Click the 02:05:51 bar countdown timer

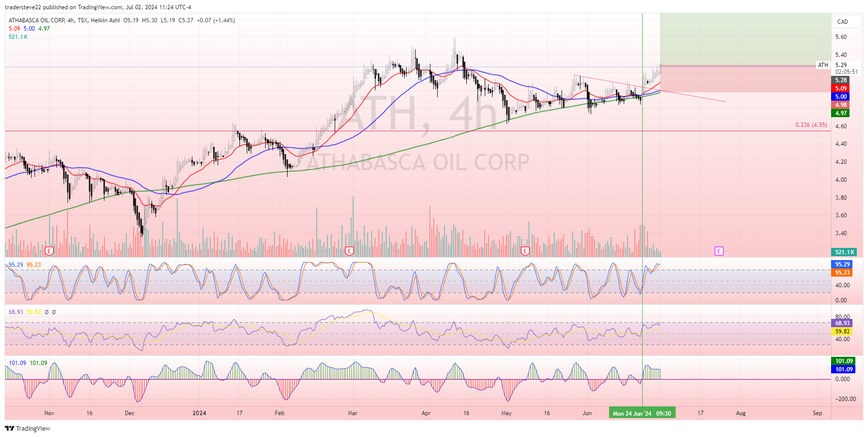846,72
